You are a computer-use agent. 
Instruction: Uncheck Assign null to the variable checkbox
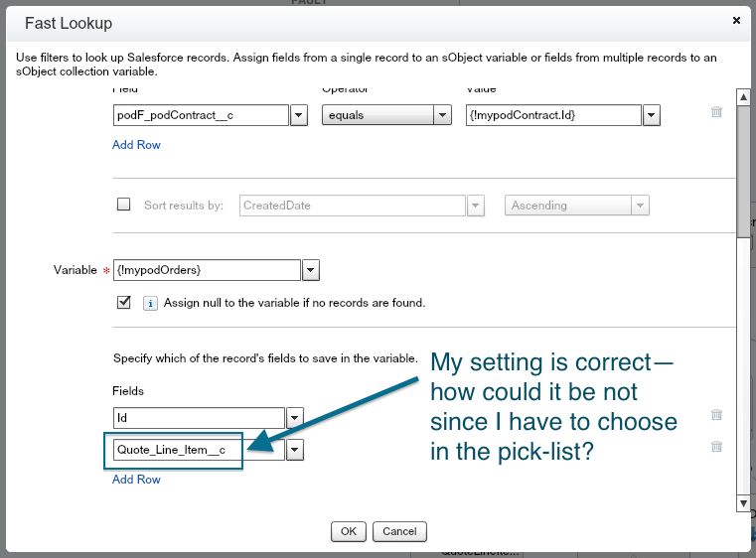click(124, 302)
